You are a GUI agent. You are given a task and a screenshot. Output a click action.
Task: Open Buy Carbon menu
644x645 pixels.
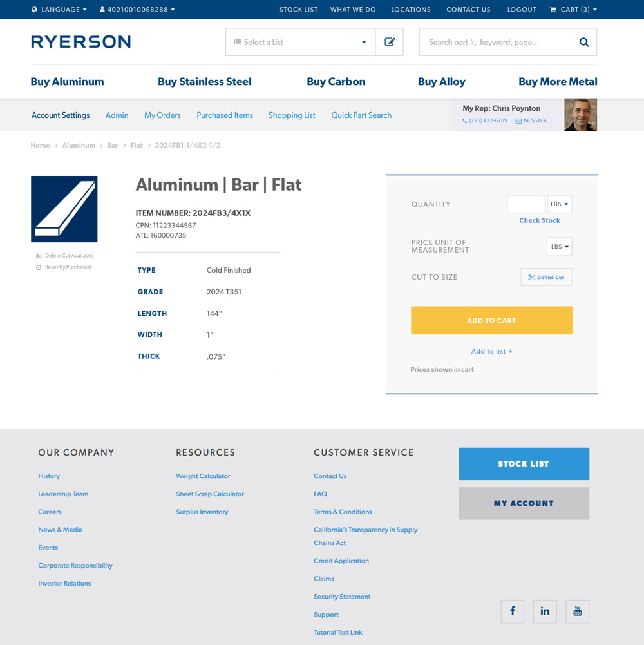(x=336, y=81)
